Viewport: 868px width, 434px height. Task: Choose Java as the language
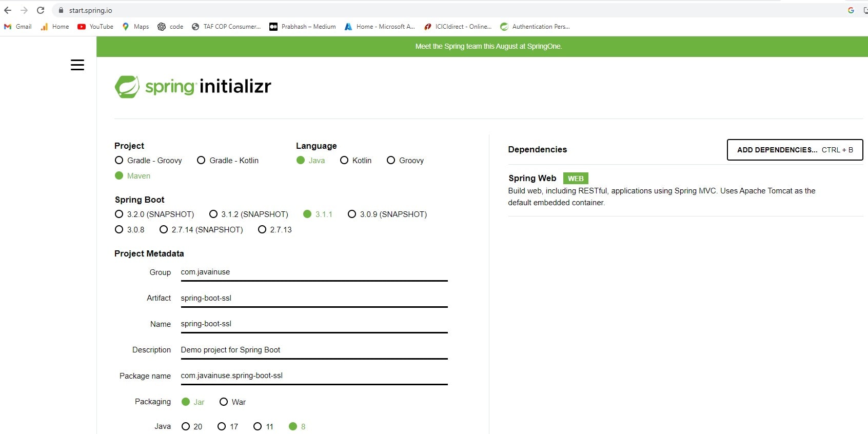pyautogui.click(x=310, y=161)
